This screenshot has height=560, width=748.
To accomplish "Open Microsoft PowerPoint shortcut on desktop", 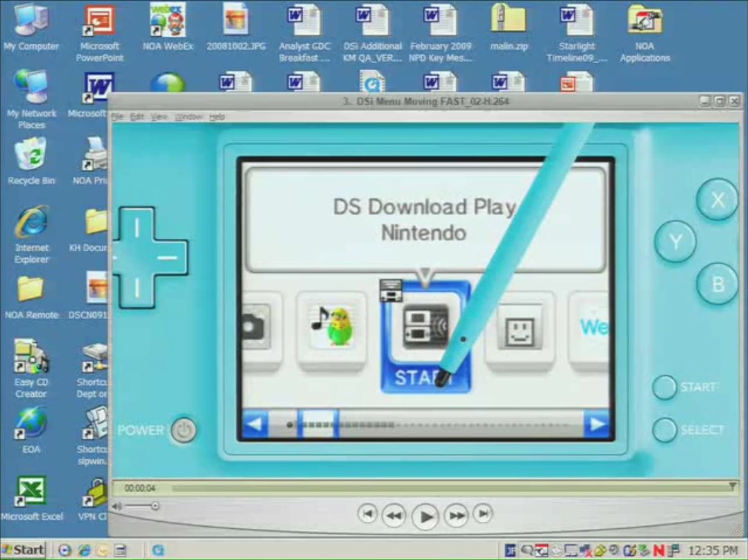I will click(x=99, y=33).
